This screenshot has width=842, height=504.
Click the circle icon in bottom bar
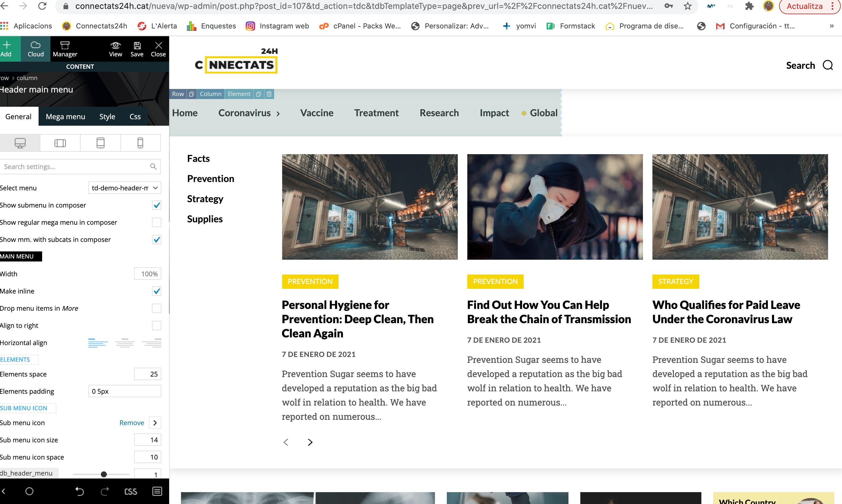coord(29,491)
